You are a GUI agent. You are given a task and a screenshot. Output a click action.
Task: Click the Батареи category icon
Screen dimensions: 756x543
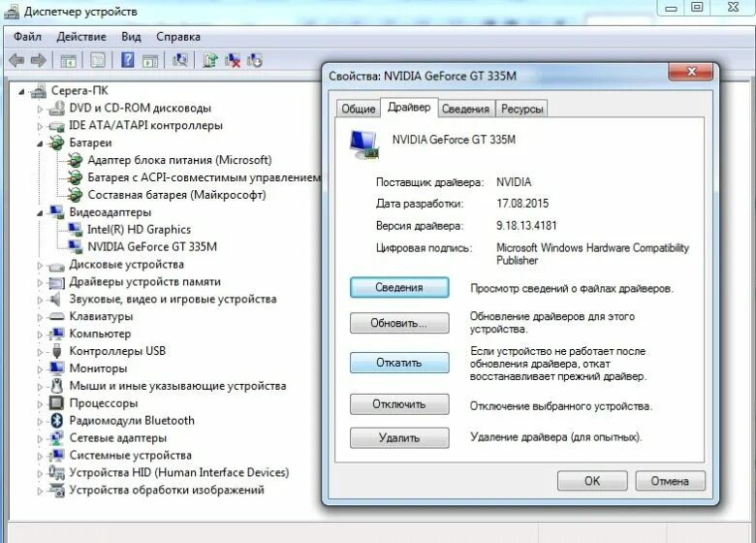tap(56, 143)
